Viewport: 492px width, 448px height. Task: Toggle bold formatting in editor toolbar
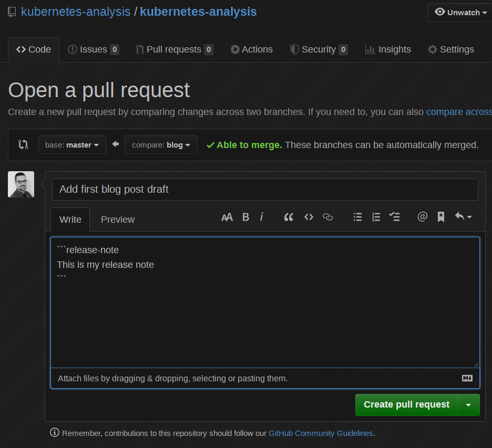click(245, 217)
